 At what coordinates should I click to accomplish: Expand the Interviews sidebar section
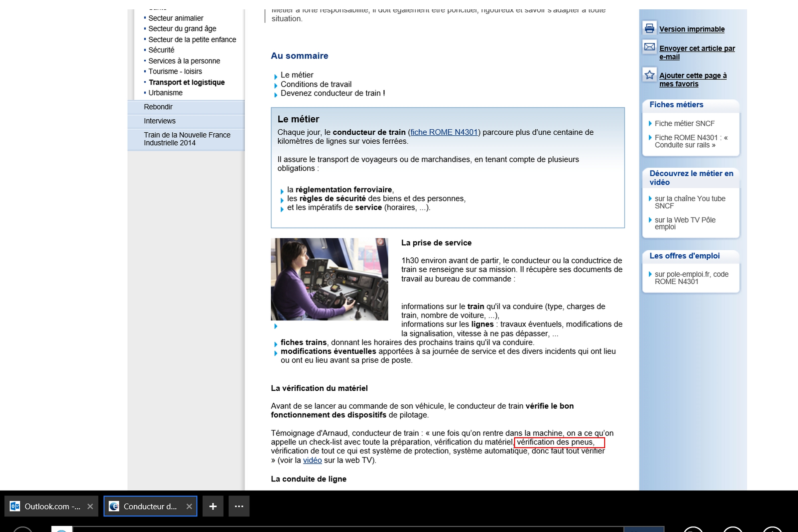pos(160,121)
